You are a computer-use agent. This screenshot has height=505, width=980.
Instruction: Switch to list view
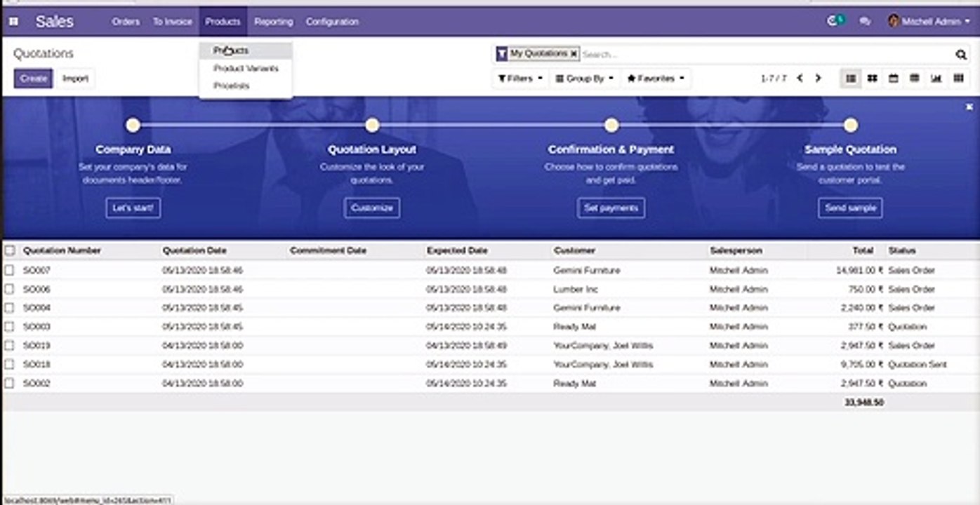pyautogui.click(x=851, y=79)
